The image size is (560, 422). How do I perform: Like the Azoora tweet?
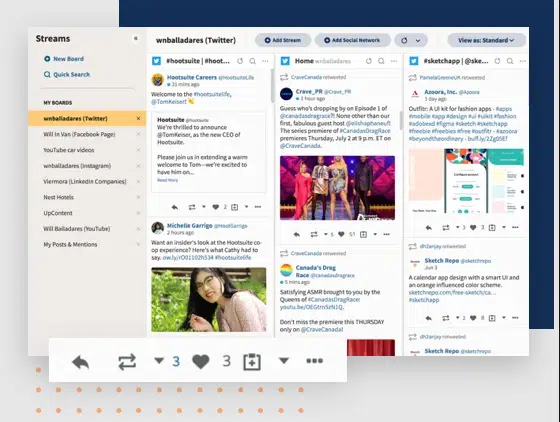473,227
